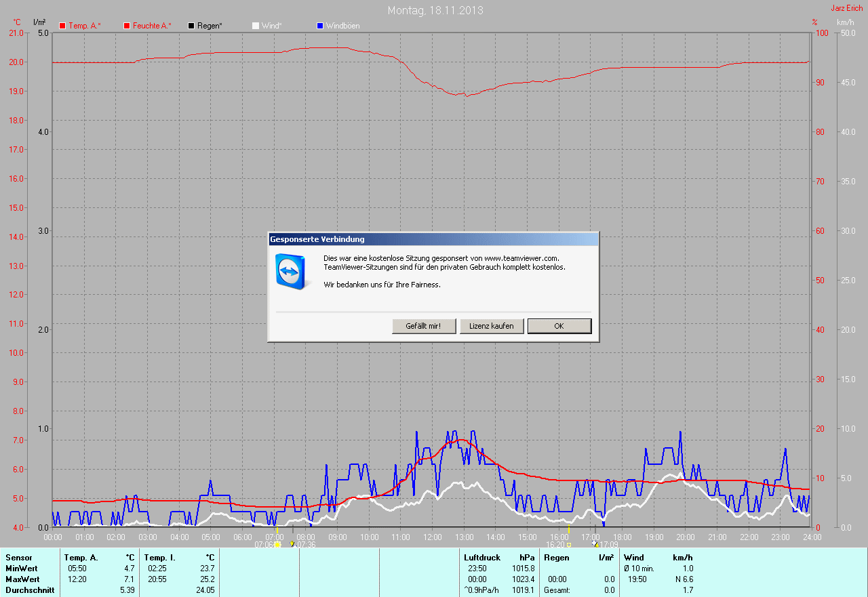Toggle the black Regen legend square
The image size is (868, 597).
coord(191,26)
